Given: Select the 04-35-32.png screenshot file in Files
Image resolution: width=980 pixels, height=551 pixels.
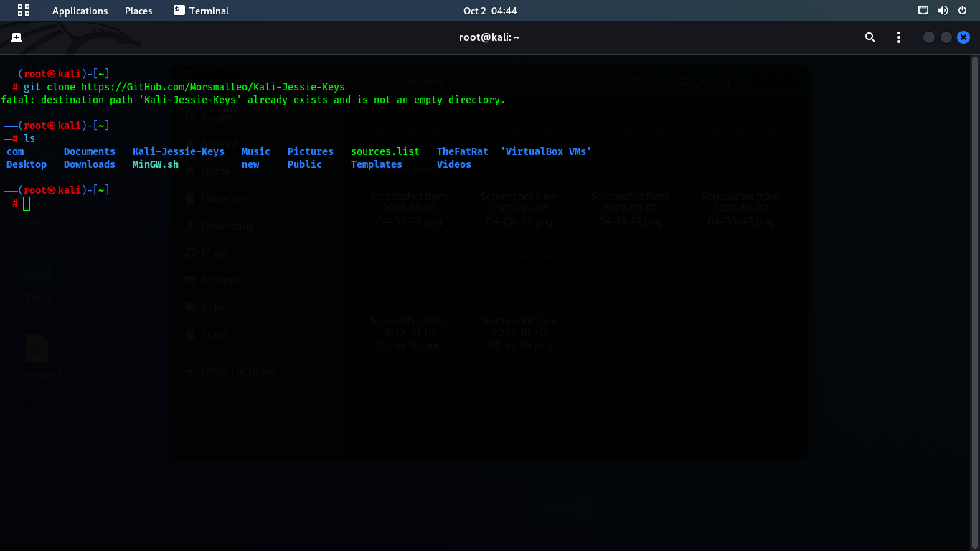Looking at the screenshot, I should pos(409,303).
